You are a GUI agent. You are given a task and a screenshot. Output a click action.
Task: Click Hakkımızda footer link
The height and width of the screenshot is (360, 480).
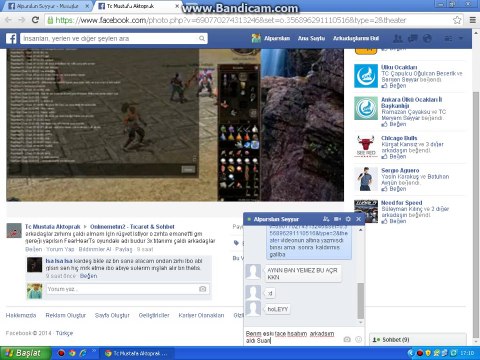pyautogui.click(x=21, y=315)
